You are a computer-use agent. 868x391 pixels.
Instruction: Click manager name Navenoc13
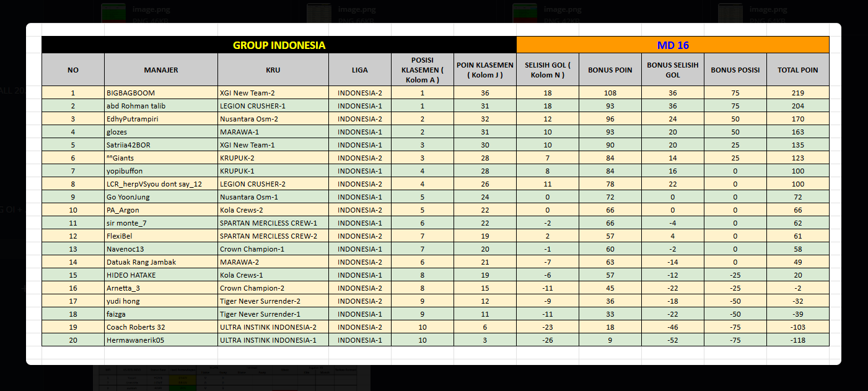coord(125,249)
